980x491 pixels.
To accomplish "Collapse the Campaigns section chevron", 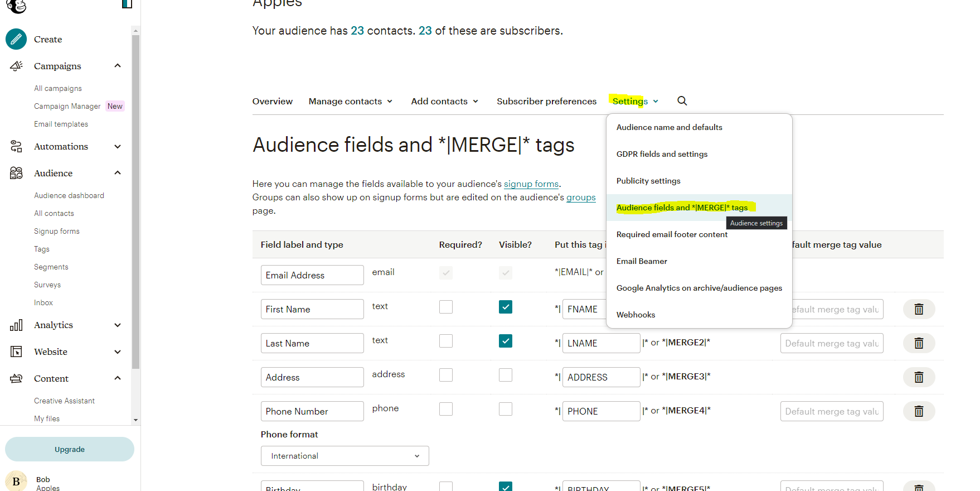I will click(x=118, y=66).
